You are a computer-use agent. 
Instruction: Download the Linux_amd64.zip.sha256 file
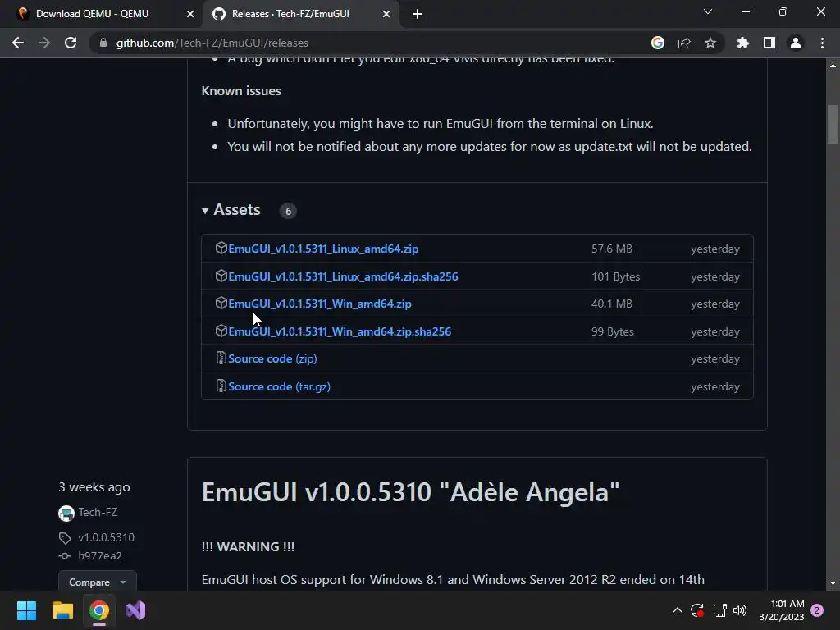coord(343,276)
